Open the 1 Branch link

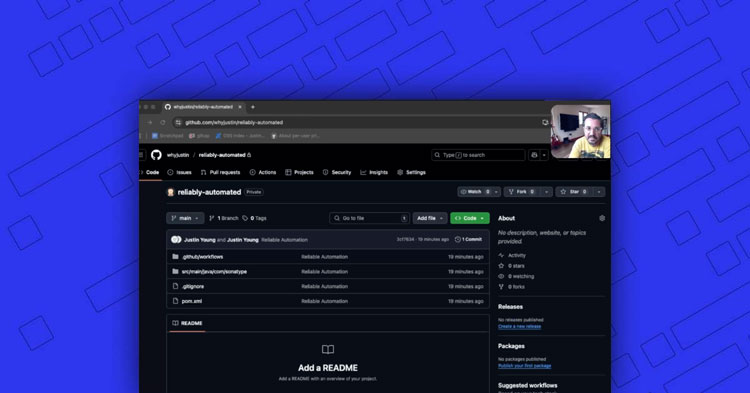(223, 218)
